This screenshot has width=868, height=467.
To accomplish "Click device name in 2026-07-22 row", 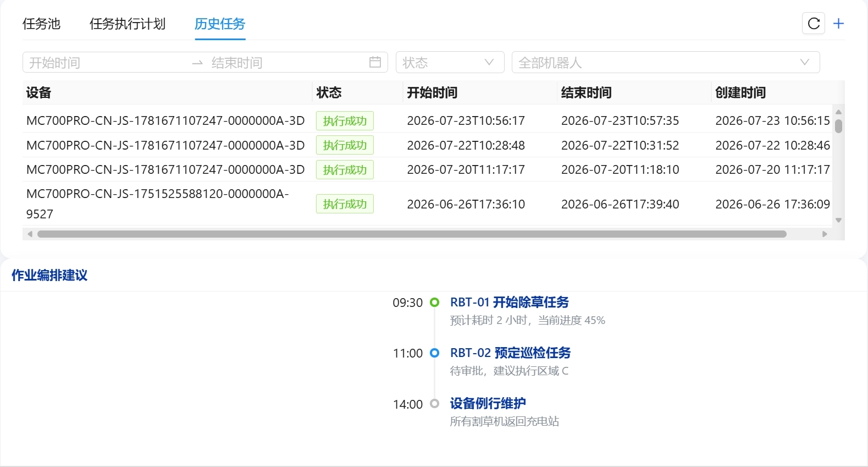I will [x=165, y=145].
